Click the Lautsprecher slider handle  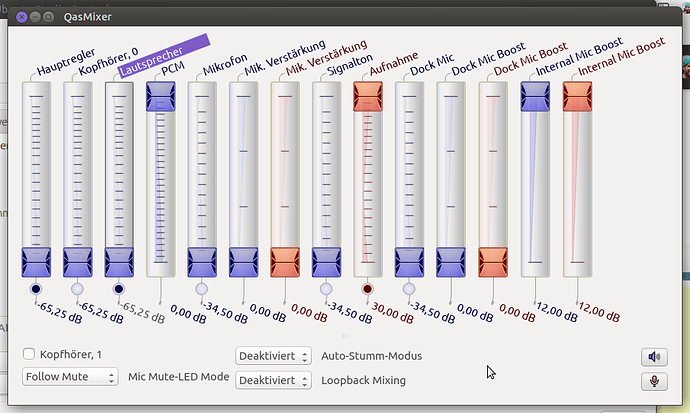tap(119, 262)
